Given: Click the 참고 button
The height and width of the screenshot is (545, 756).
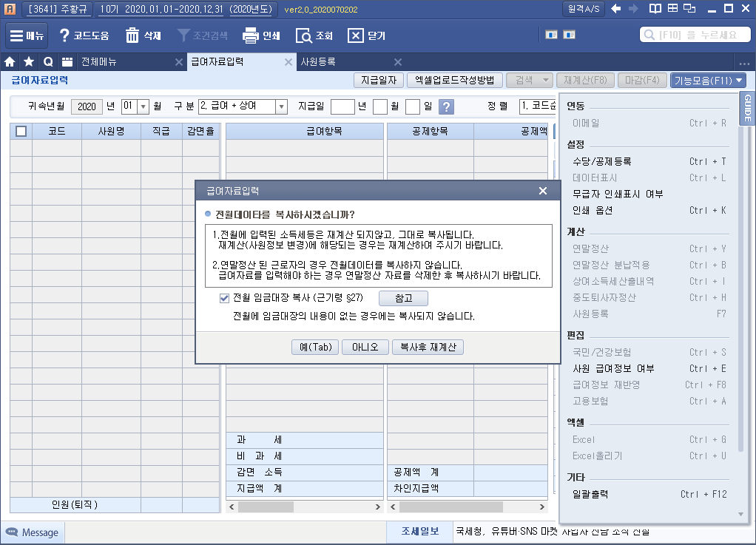Looking at the screenshot, I should 404,298.
